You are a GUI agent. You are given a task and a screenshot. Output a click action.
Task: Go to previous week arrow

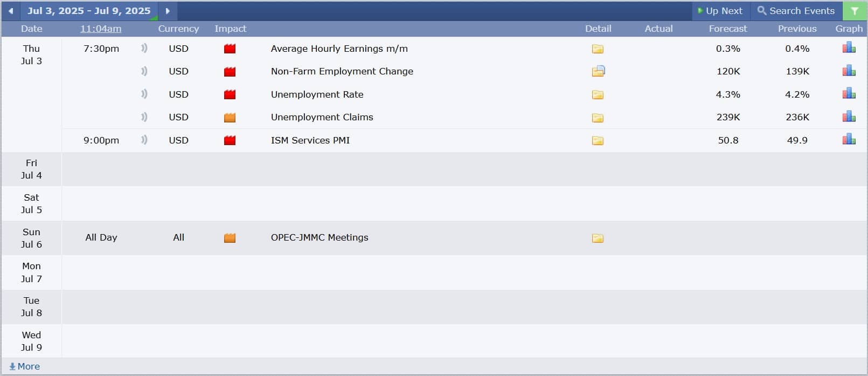(x=11, y=11)
